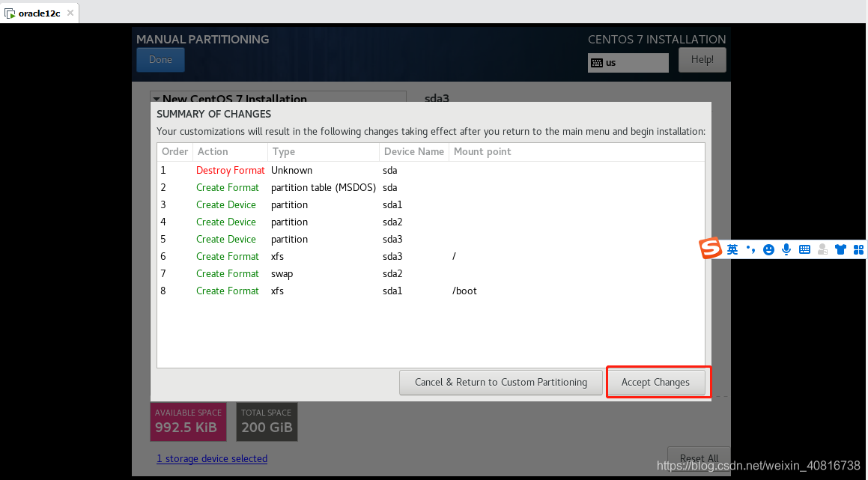Viewport: 868px width, 480px height.
Task: Click the VM icon on the oracle12c tab
Action: 10,13
